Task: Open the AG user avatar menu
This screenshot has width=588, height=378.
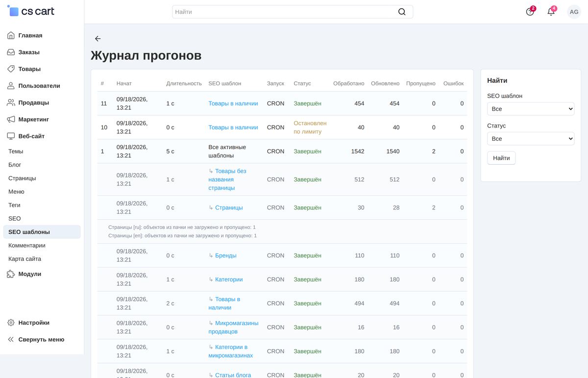Action: click(574, 12)
